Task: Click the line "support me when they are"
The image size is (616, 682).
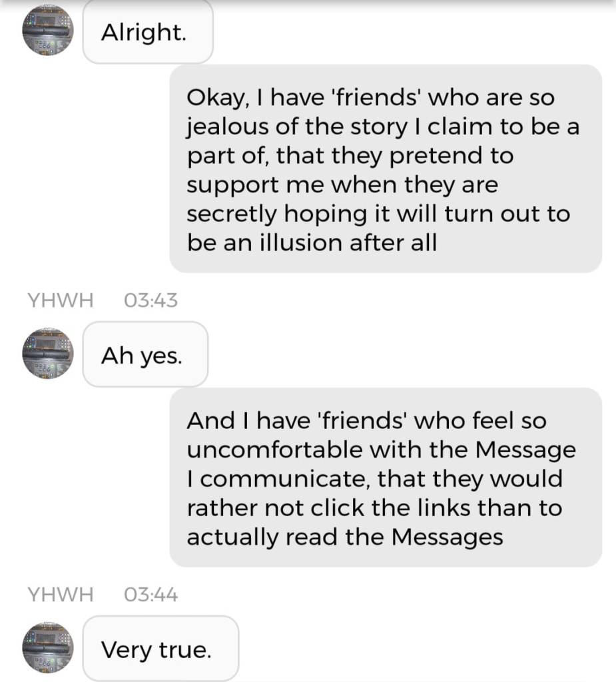Action: 342,184
